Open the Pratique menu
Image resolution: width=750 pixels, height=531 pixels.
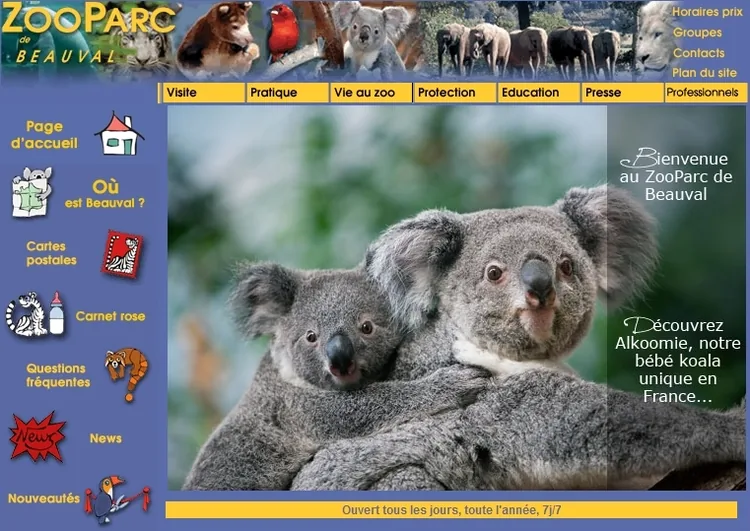click(x=287, y=93)
